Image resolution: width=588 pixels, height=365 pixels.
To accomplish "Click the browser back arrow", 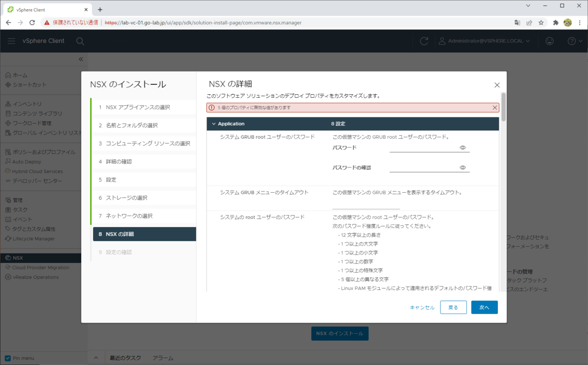I will coord(9,23).
